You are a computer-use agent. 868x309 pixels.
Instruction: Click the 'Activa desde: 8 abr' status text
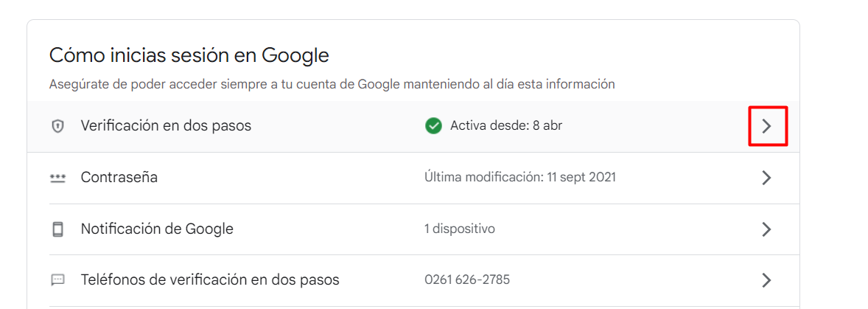(x=506, y=126)
